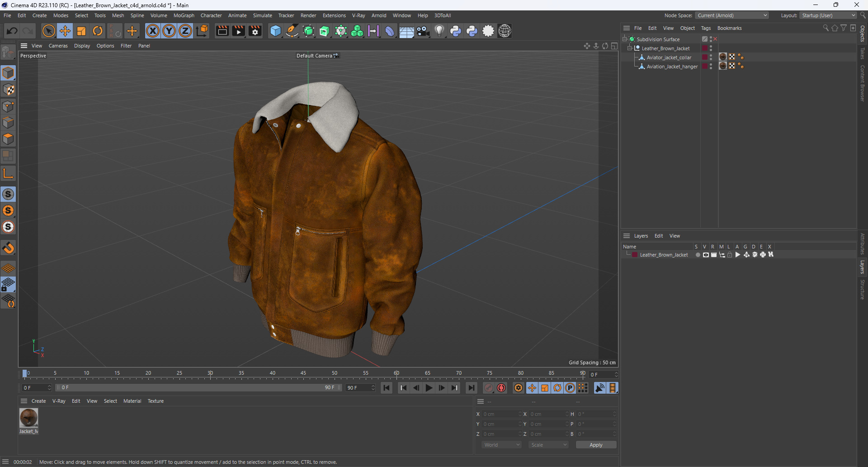This screenshot has height=467, width=868.
Task: Add a Cube primitive object
Action: pyautogui.click(x=275, y=31)
